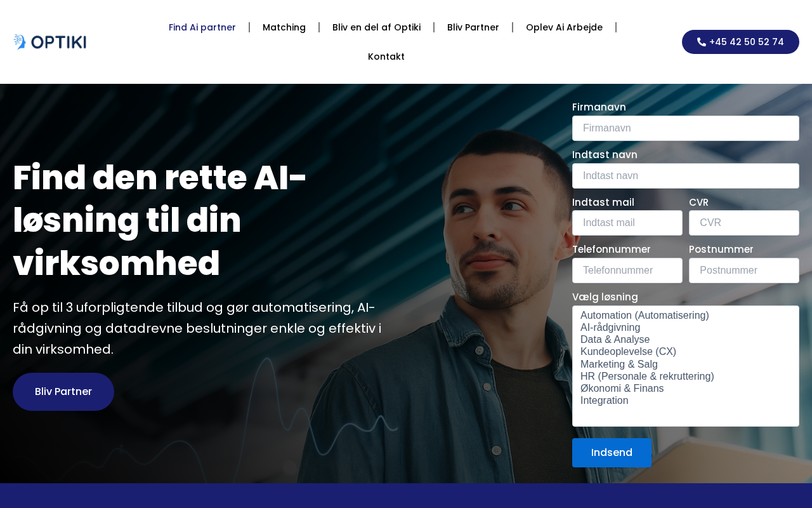Focus the Indtast mail field

coord(627,223)
